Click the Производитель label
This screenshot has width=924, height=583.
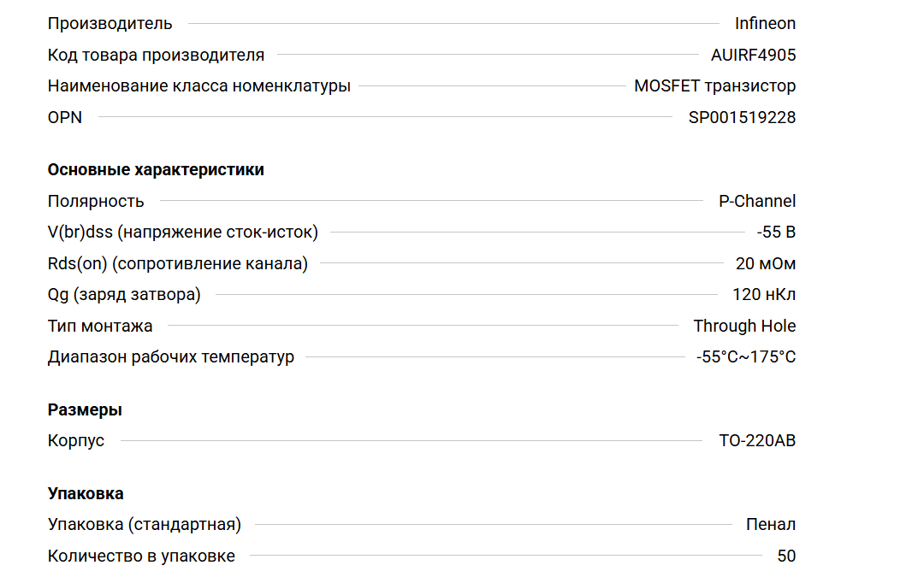pyautogui.click(x=110, y=24)
